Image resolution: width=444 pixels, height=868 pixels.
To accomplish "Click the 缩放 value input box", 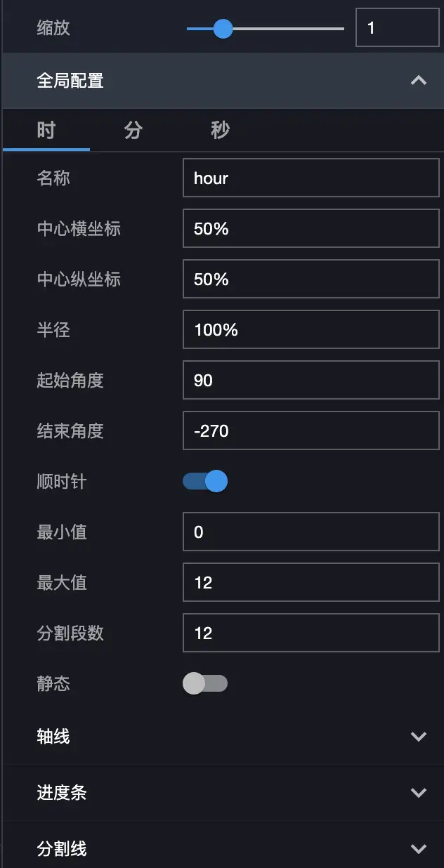I will pyautogui.click(x=397, y=29).
